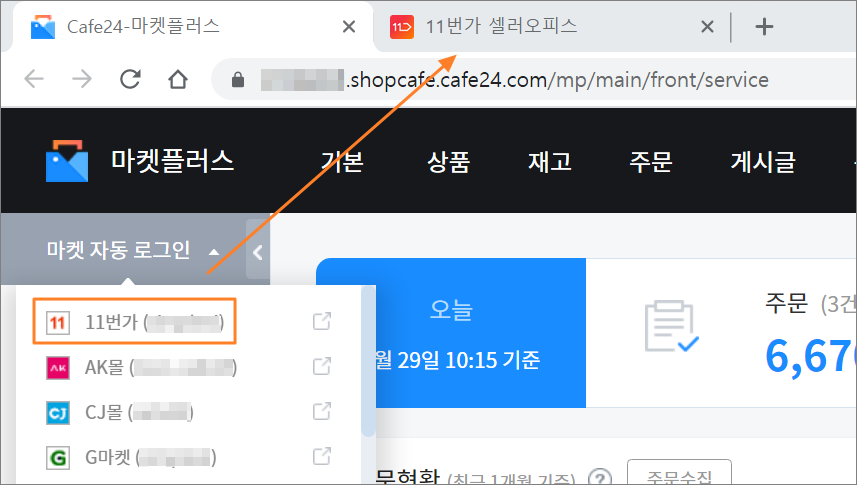This screenshot has width=857, height=485.
Task: Open the 상품 menu
Action: [x=448, y=162]
